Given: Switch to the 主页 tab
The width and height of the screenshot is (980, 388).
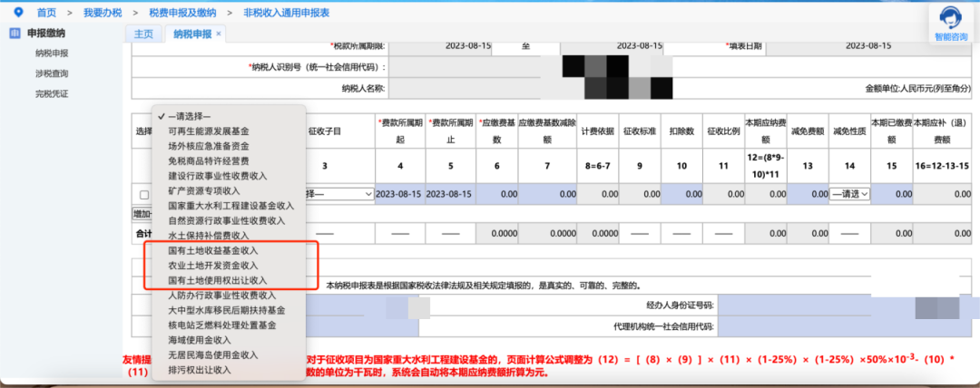Looking at the screenshot, I should pyautogui.click(x=143, y=34).
